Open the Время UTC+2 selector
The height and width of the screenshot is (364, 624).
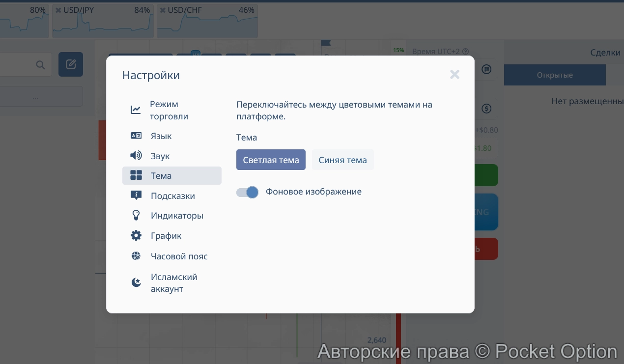coord(439,51)
